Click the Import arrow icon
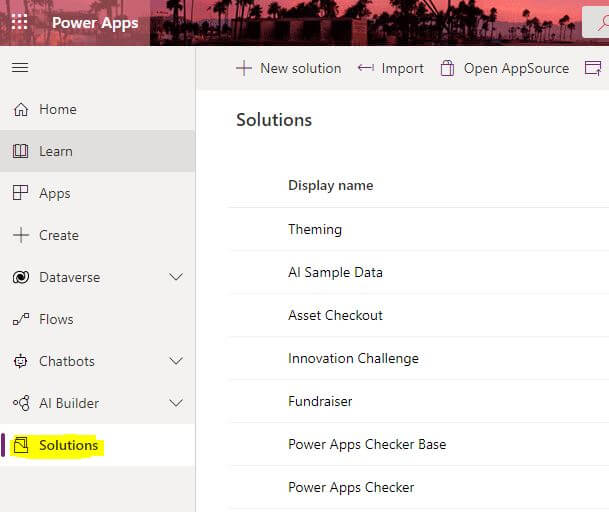Screen dimensions: 609x512 click(x=366, y=68)
